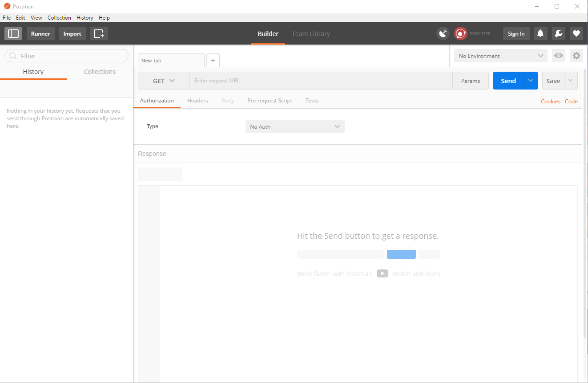Click into the Filter search field
Screen dimensions: 588x383
coord(66,56)
